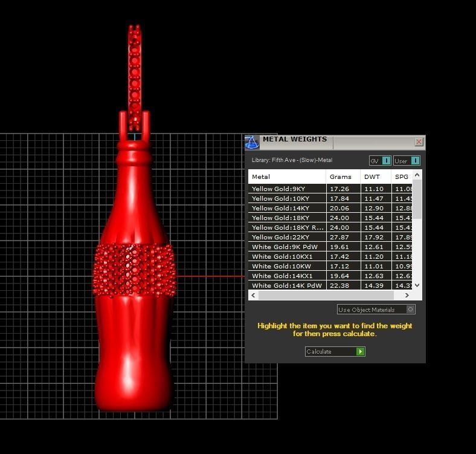The height and width of the screenshot is (454, 476).
Task: Click the 19.61 grams value
Action: pyautogui.click(x=339, y=247)
